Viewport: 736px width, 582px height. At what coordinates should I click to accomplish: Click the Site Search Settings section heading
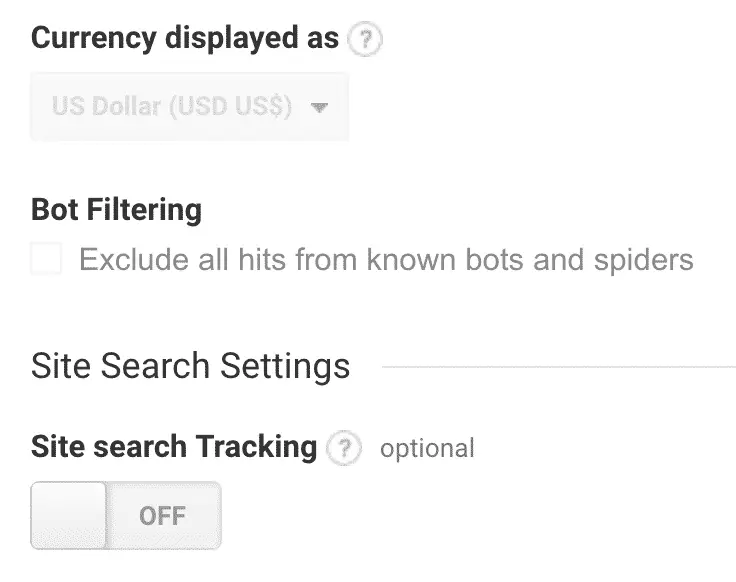click(x=191, y=366)
